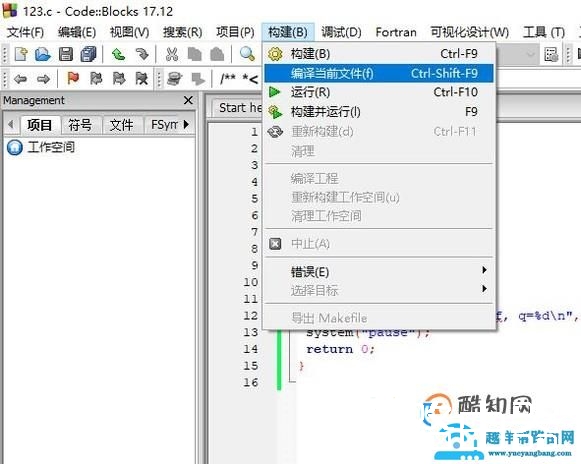Click the grey arrow icon before /**
581x464 pixels.
[198, 79]
